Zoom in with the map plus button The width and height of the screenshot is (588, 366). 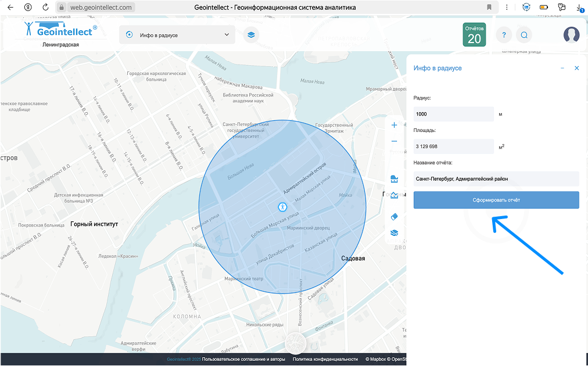[395, 125]
